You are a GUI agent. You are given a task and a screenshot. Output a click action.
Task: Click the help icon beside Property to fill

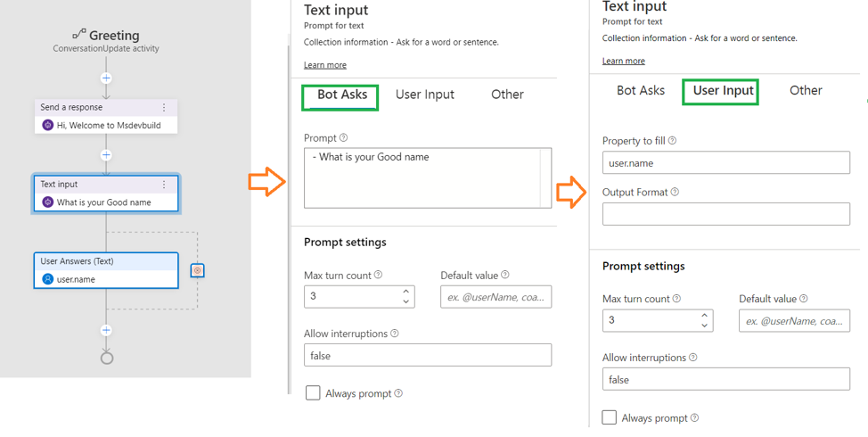click(672, 141)
